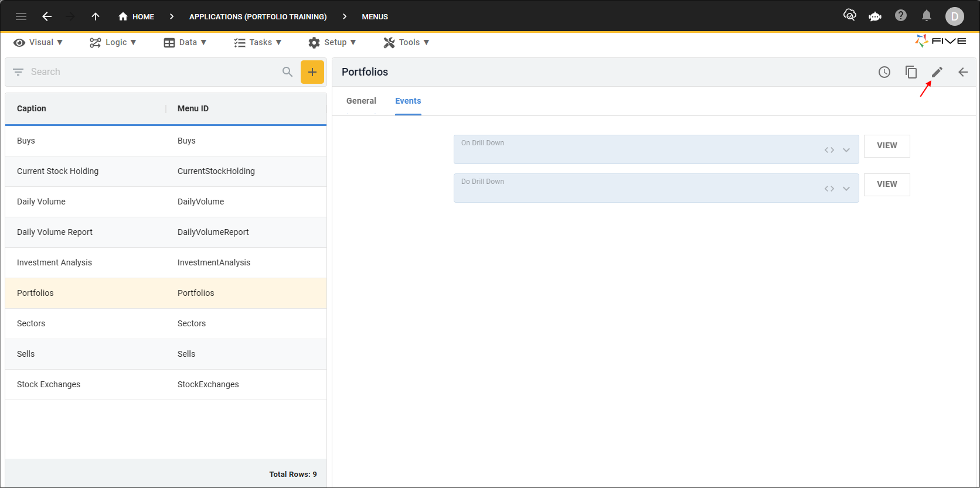This screenshot has width=980, height=488.
Task: Select the Sectors caption row
Action: [x=166, y=323]
